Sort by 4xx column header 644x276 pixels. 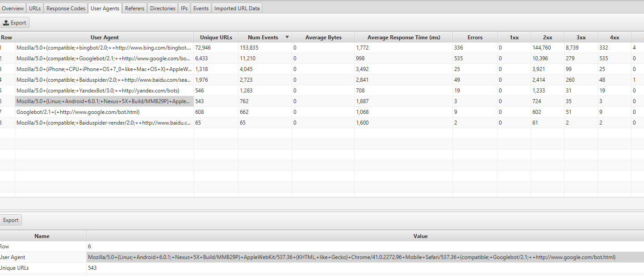click(615, 38)
